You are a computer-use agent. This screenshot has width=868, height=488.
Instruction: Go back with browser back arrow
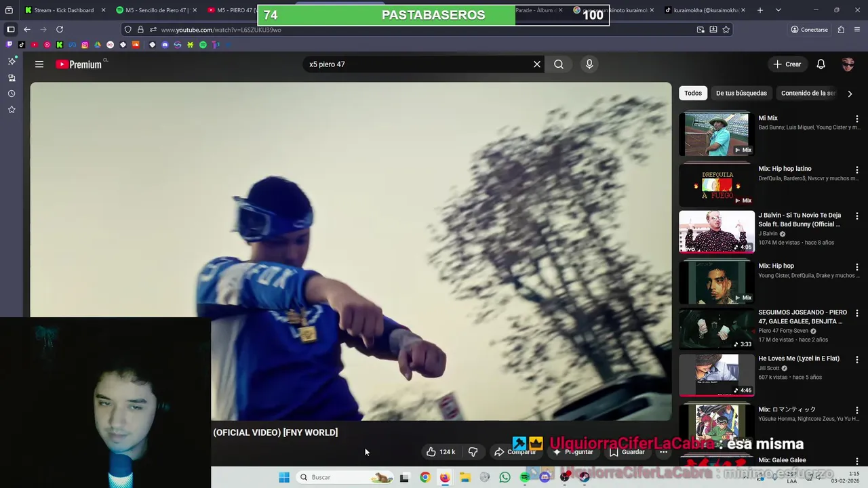coord(26,29)
